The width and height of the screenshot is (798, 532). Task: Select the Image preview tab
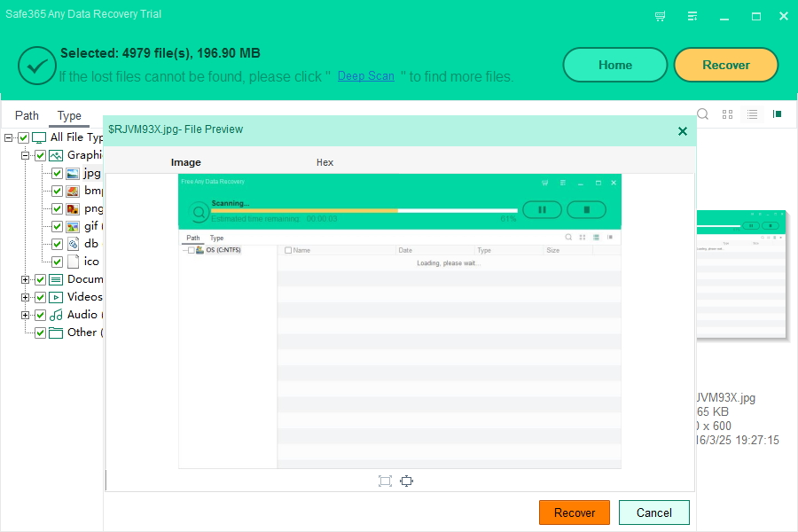[186, 162]
